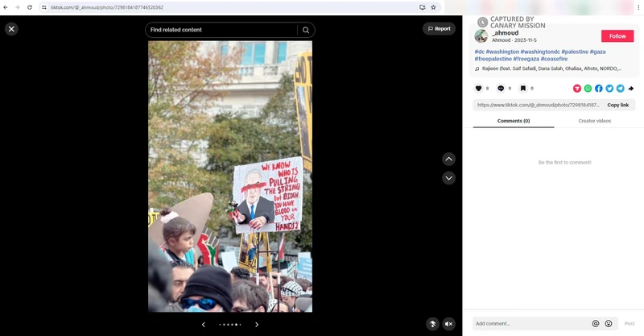Open comments via the speech bubble icon
Screen dimensions: 644x336
[x=501, y=89]
